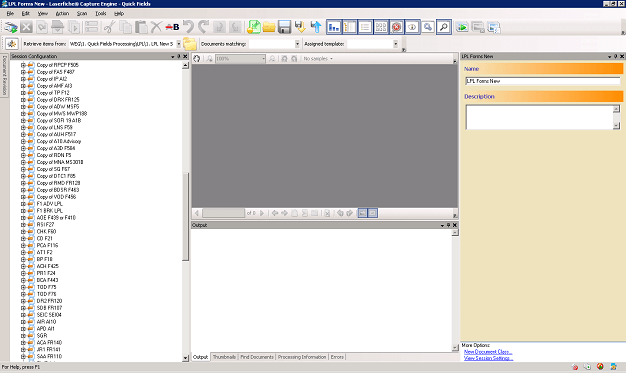Open the Tools menu

point(101,14)
